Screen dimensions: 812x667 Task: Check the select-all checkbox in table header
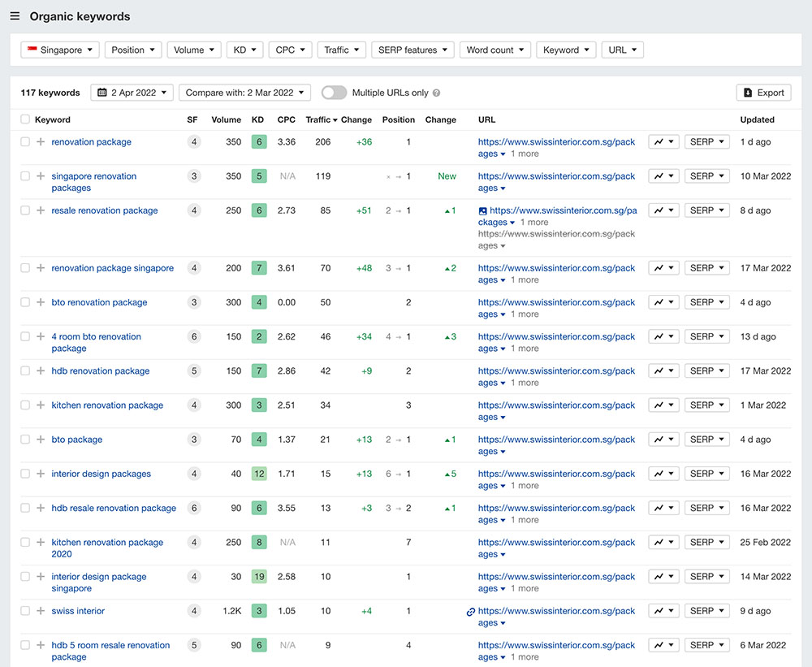coord(25,119)
